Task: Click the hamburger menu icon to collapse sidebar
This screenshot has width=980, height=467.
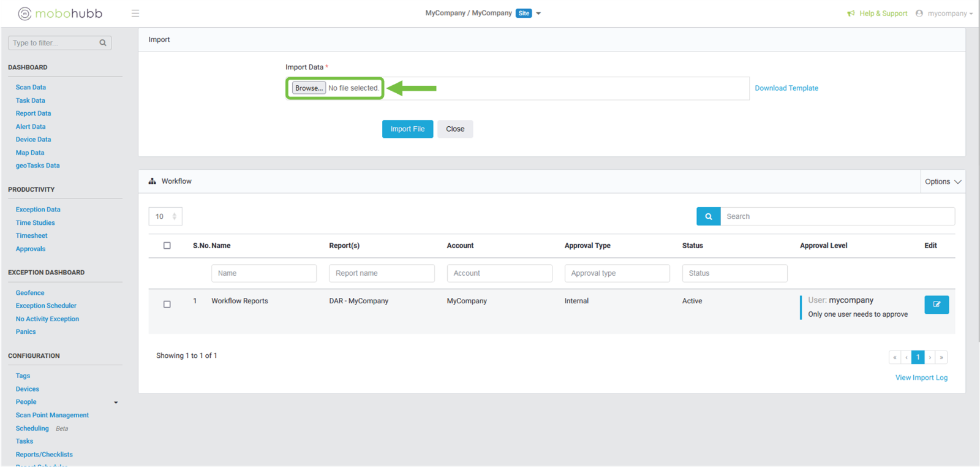Action: (x=135, y=13)
